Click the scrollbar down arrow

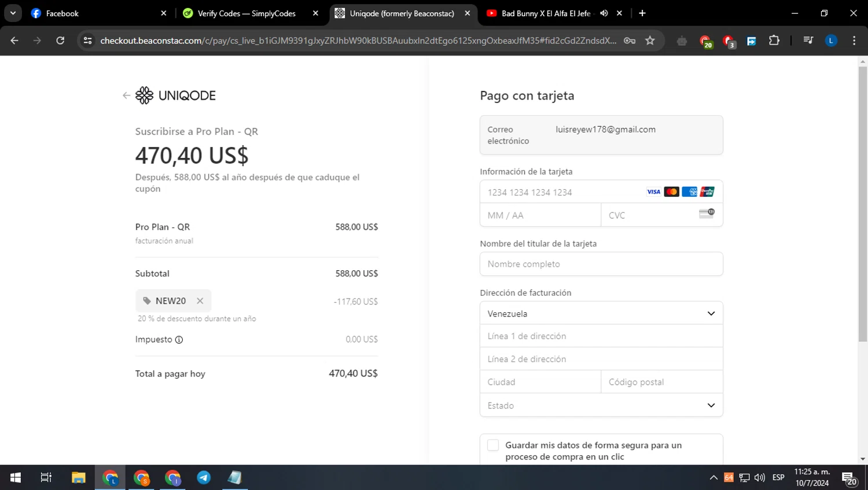pyautogui.click(x=863, y=459)
